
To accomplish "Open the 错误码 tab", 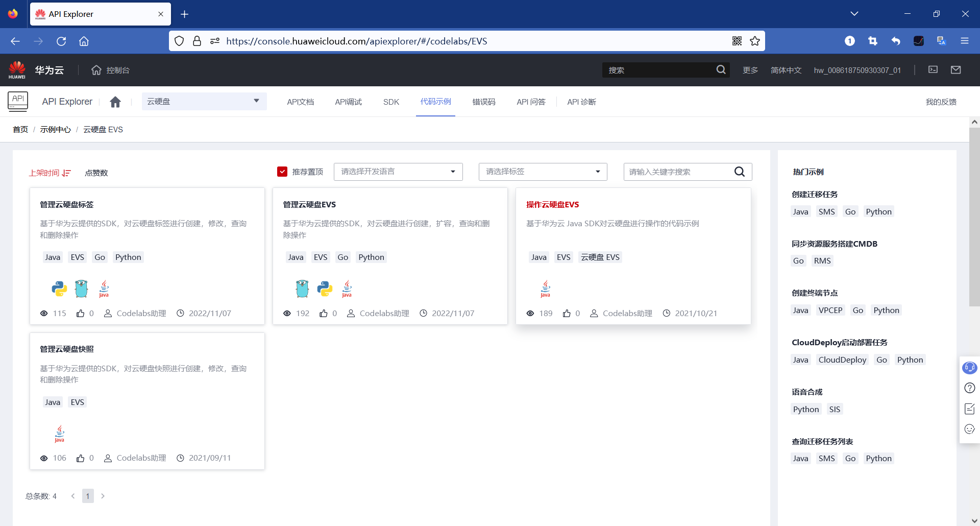I will (x=484, y=102).
